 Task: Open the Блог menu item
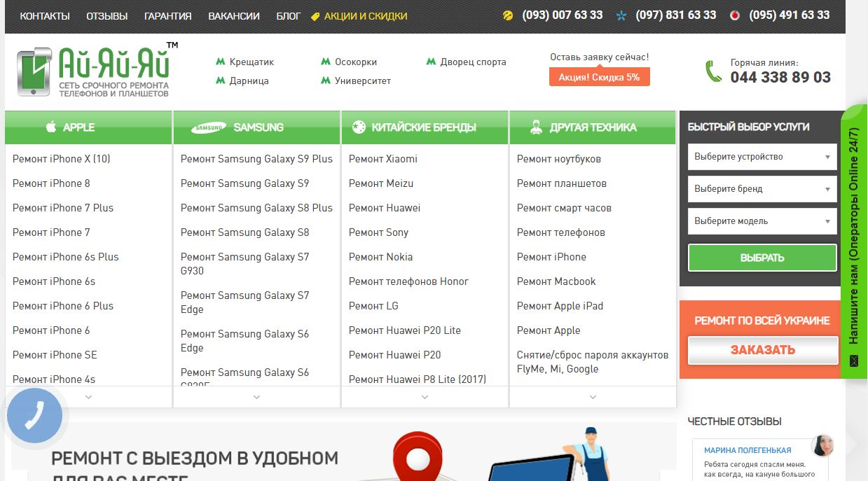point(289,16)
